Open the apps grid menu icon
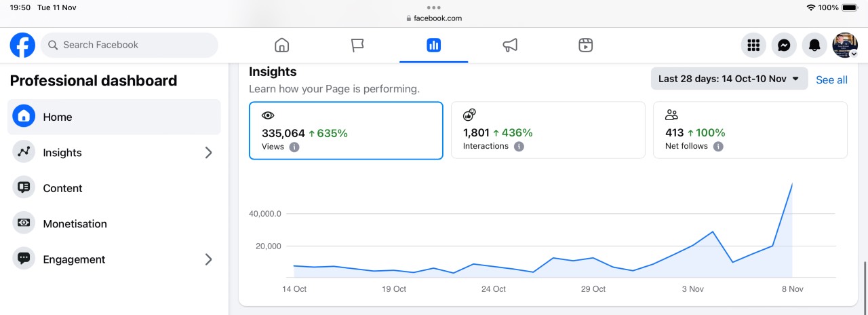The width and height of the screenshot is (868, 315). (x=753, y=45)
